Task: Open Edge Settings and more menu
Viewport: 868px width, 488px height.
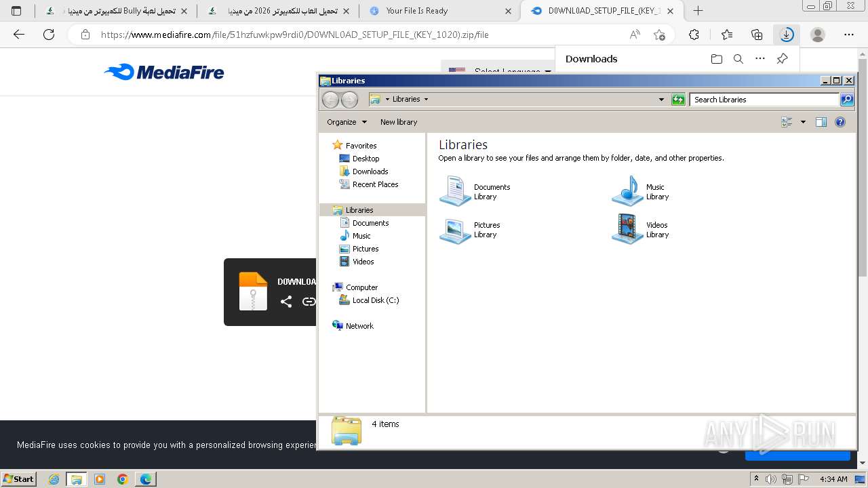Action: (x=849, y=35)
